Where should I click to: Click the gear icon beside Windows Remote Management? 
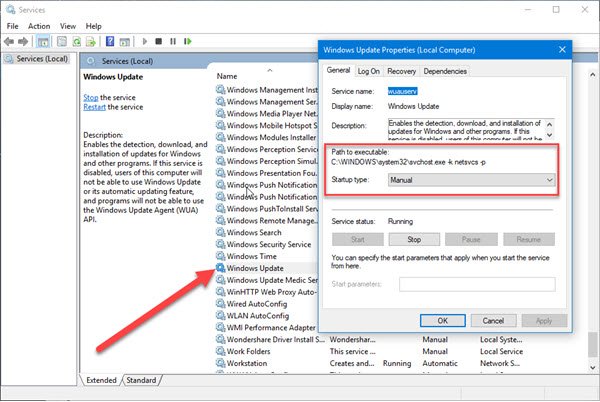(220, 220)
